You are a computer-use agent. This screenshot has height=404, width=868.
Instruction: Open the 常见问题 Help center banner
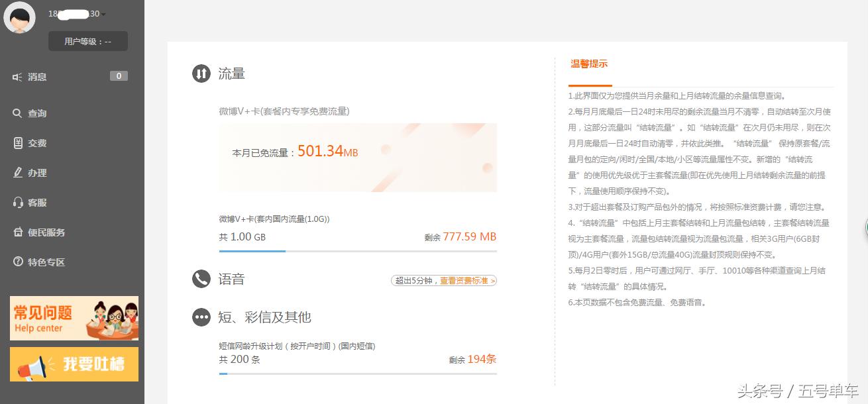[74, 318]
